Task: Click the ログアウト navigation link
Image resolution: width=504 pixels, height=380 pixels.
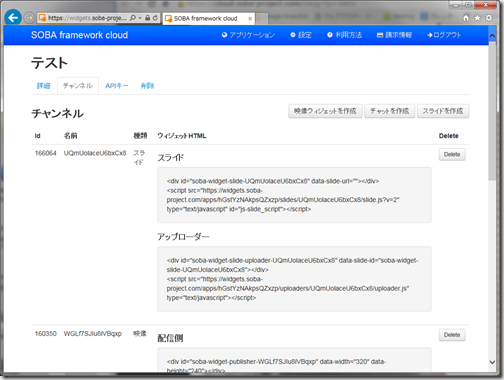Action: point(444,35)
